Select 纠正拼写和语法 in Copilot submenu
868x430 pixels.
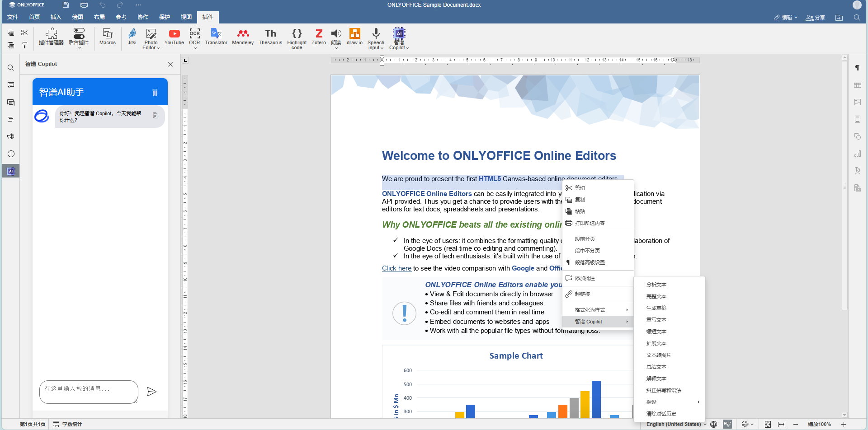(670, 390)
